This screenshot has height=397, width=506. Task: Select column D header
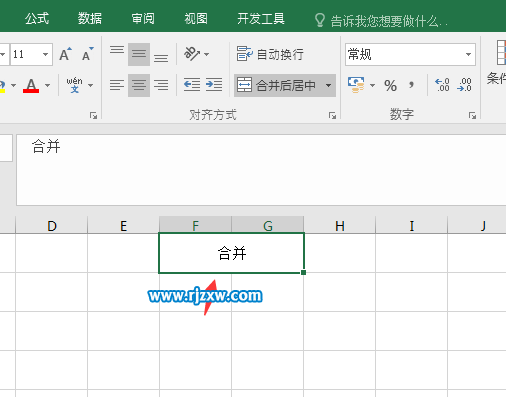[52, 226]
